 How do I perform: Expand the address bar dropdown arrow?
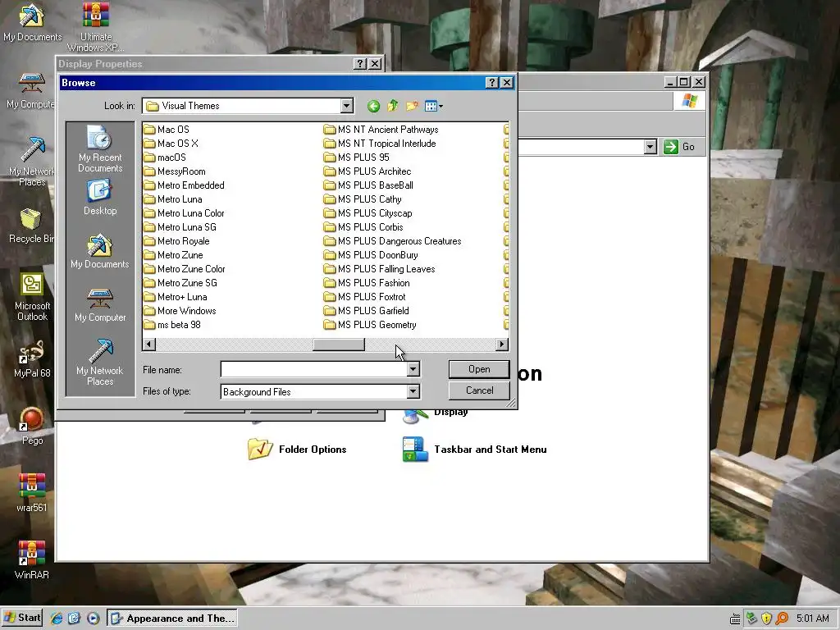(x=650, y=147)
